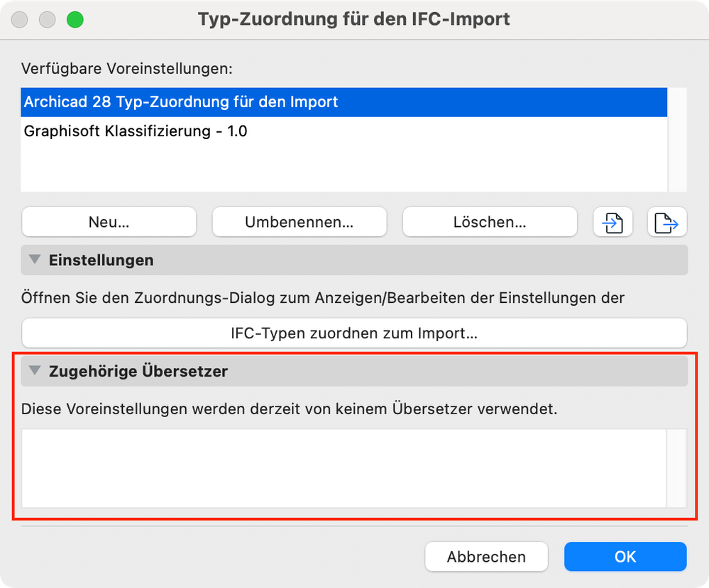Screen dimensions: 709x588
Task: Open IFC-Typen zuordnen zum Import dialog
Action: click(x=354, y=333)
